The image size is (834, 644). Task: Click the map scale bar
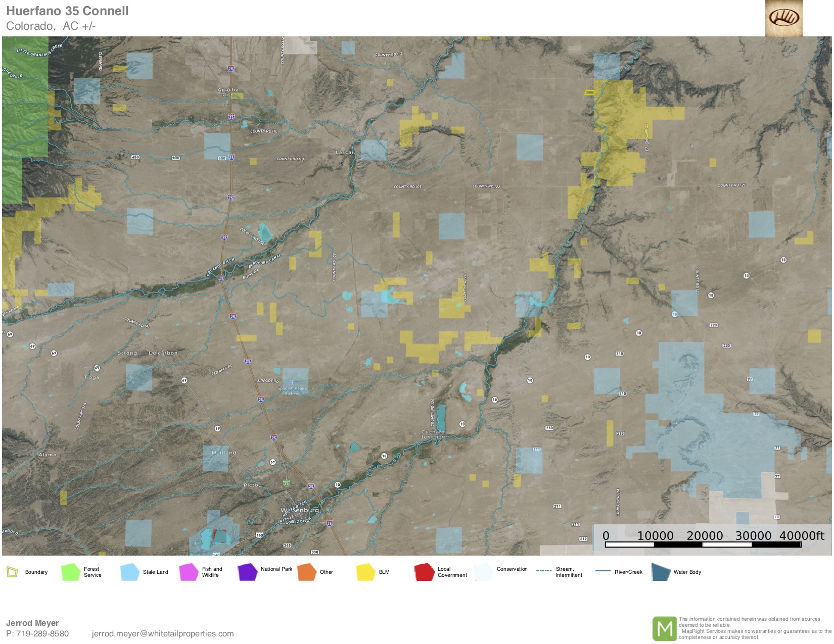pyautogui.click(x=703, y=544)
